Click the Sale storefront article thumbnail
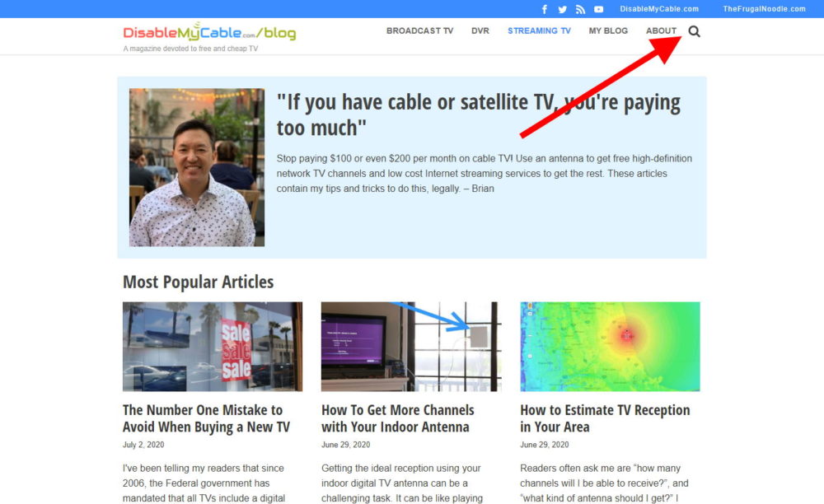This screenshot has height=504, width=824. pos(212,346)
